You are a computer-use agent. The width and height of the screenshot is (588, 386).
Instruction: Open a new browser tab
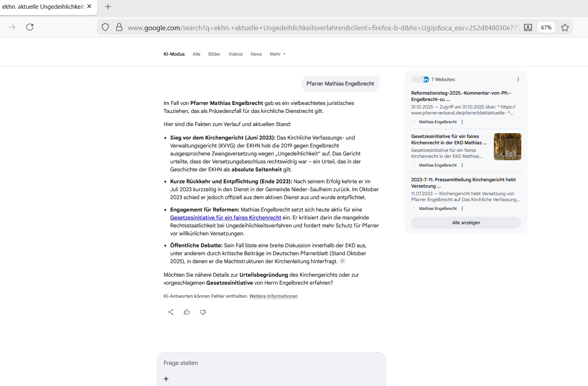click(x=108, y=7)
